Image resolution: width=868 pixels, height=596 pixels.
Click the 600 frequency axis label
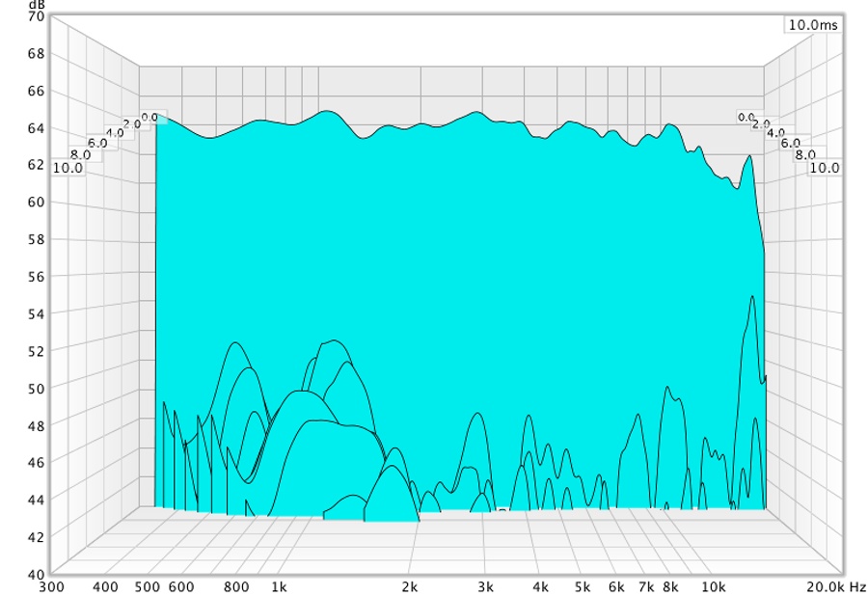pos(181,587)
